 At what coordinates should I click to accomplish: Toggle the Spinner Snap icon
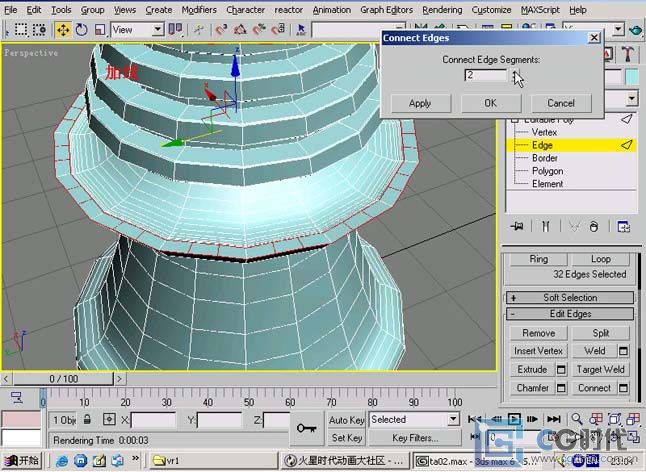[x=279, y=30]
